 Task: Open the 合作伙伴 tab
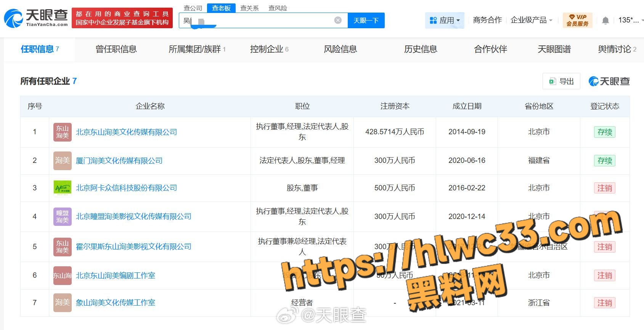coord(490,49)
